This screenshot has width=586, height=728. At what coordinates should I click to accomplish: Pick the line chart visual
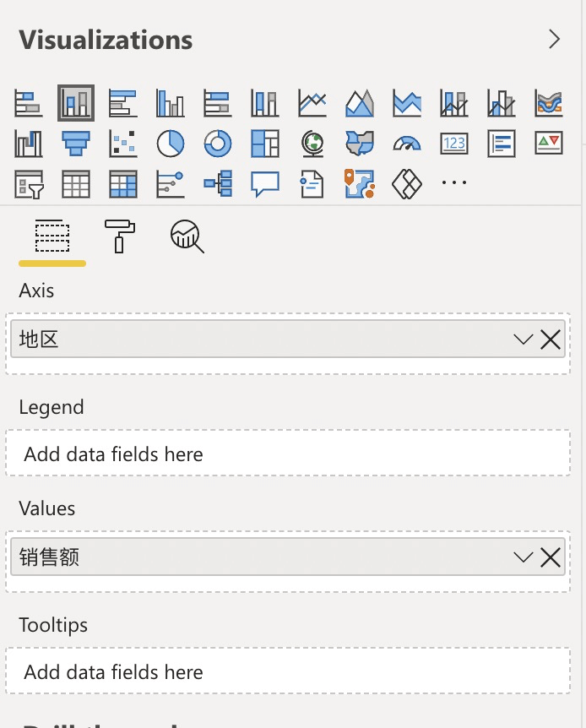(312, 103)
